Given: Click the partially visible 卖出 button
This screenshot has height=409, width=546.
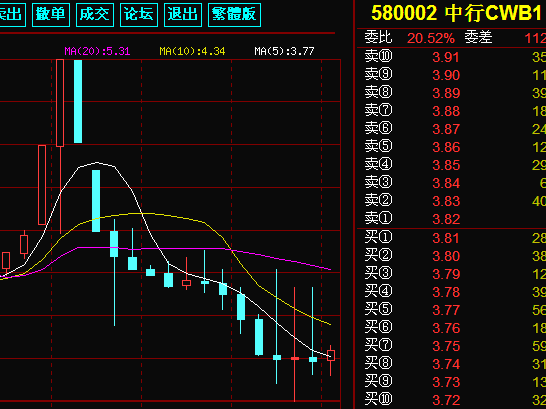Looking at the screenshot, I should [x=12, y=15].
